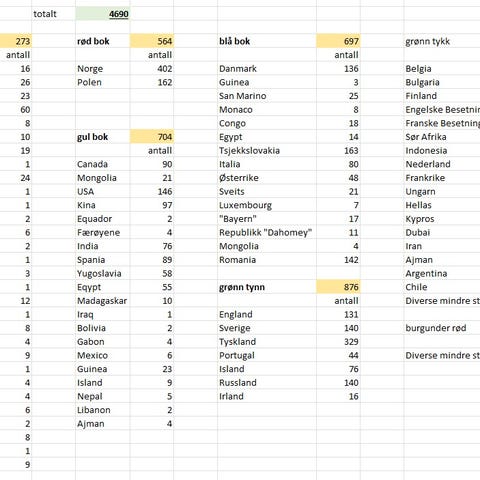
Task: Click the yellow 273 total cell
Action: tap(16, 41)
